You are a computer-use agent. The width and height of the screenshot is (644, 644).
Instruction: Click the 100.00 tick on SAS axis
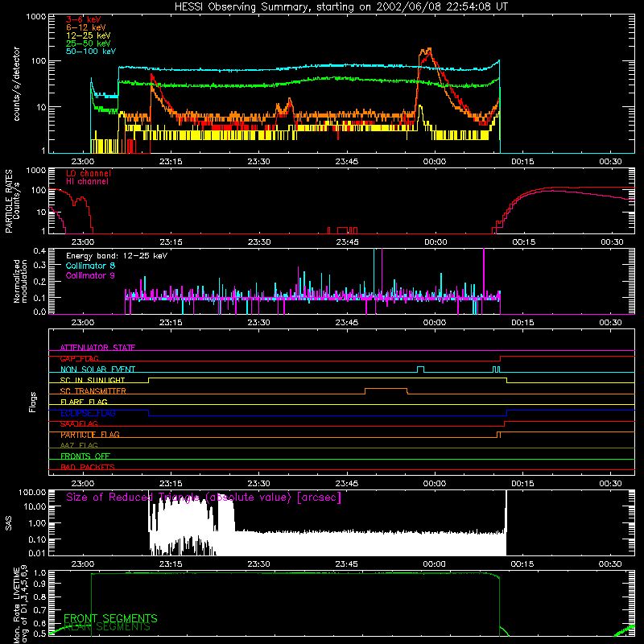point(32,492)
